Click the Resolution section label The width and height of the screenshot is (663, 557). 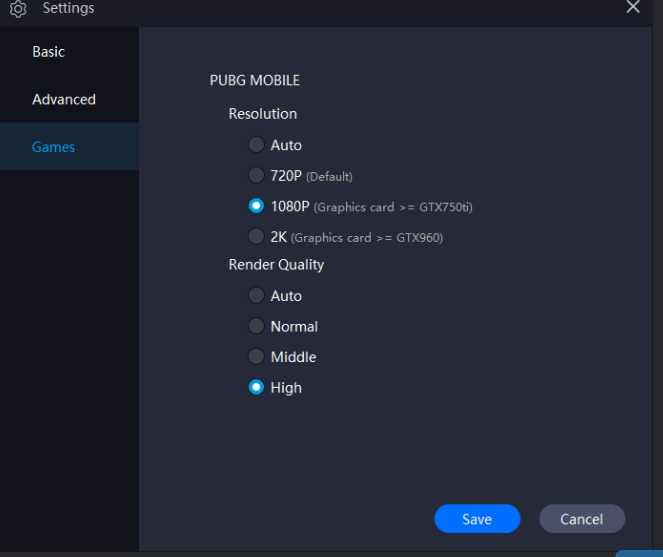click(263, 114)
